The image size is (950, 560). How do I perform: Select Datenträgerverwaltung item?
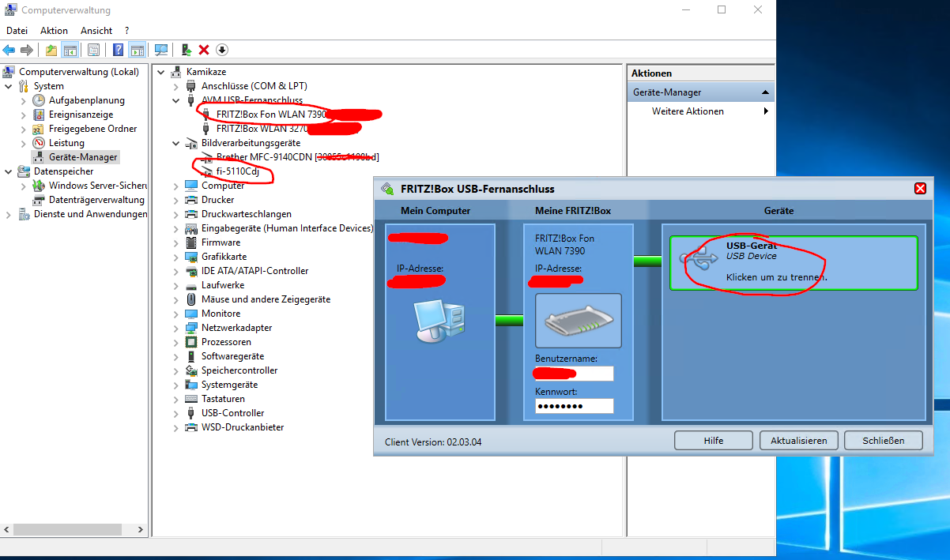click(x=96, y=200)
